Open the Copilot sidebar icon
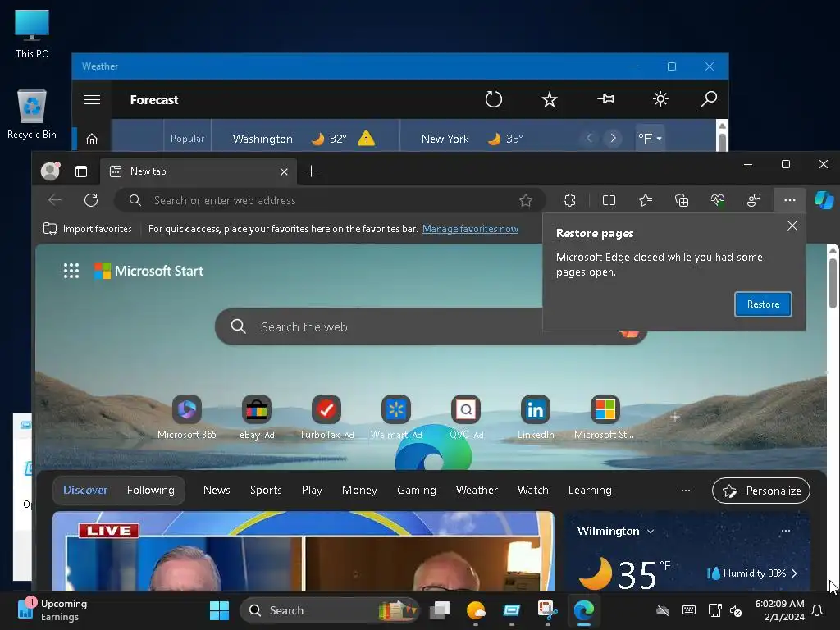The width and height of the screenshot is (840, 630). [x=824, y=200]
